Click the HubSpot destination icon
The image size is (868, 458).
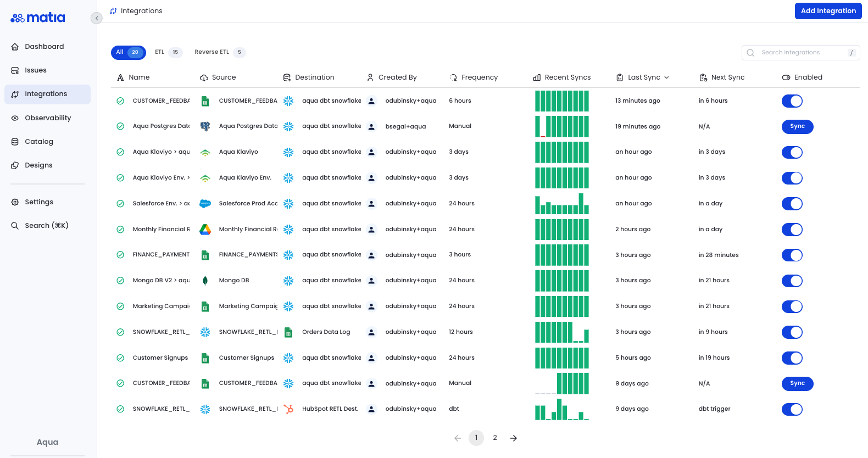(288, 409)
